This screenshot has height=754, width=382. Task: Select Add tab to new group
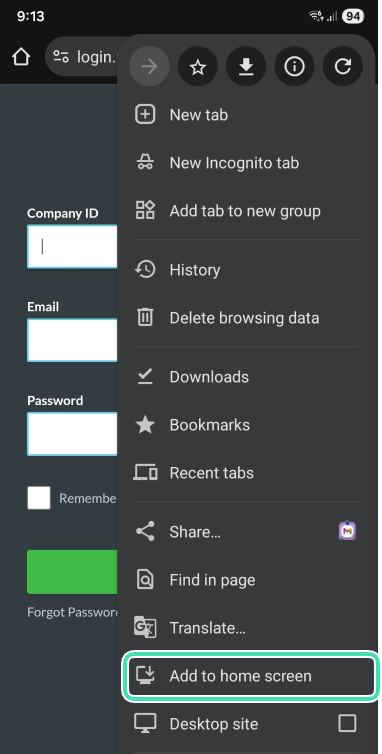[x=246, y=211]
